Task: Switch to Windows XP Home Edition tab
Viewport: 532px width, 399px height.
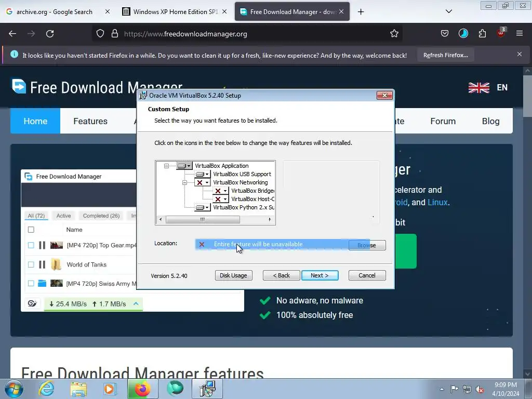Action: coord(176,11)
